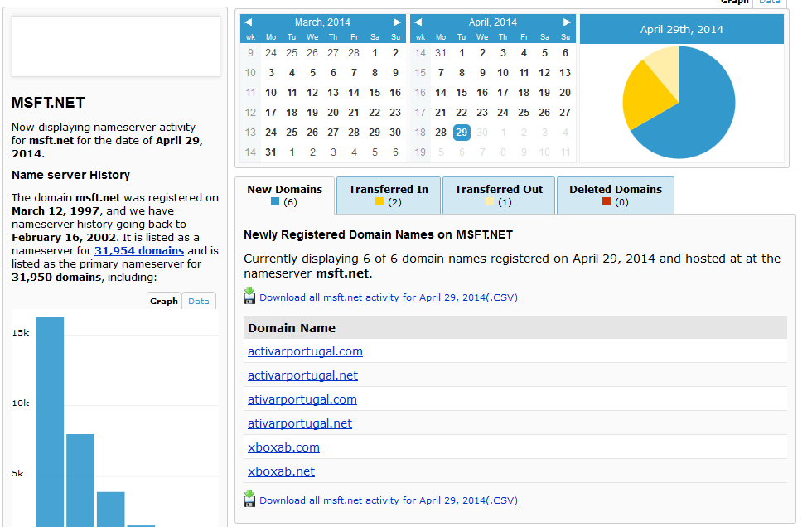
Task: Click the red Deleted Domains legend square
Action: pos(607,201)
